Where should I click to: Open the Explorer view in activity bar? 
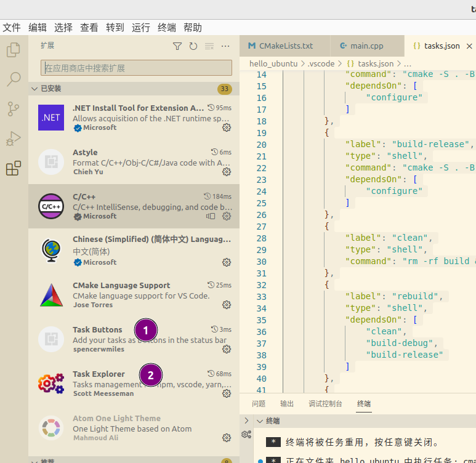[14, 50]
